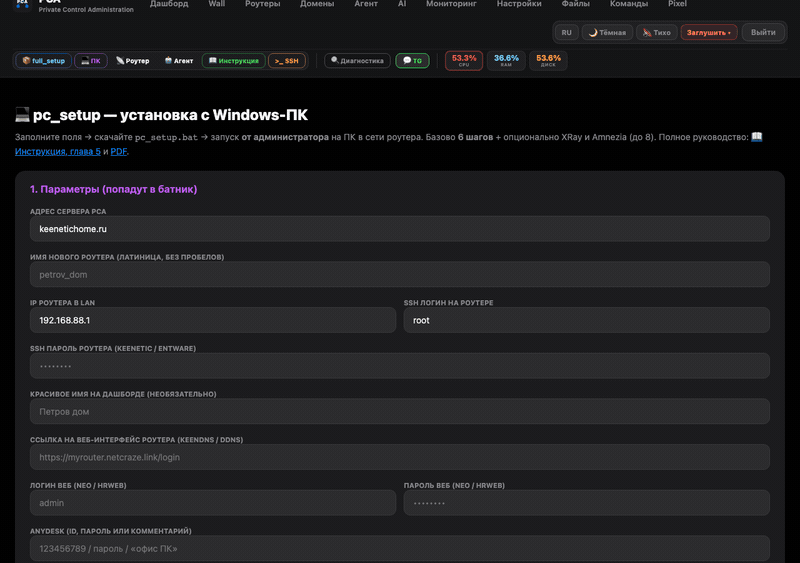Select the ПК tab
This screenshot has width=800, height=563.
pos(91,61)
